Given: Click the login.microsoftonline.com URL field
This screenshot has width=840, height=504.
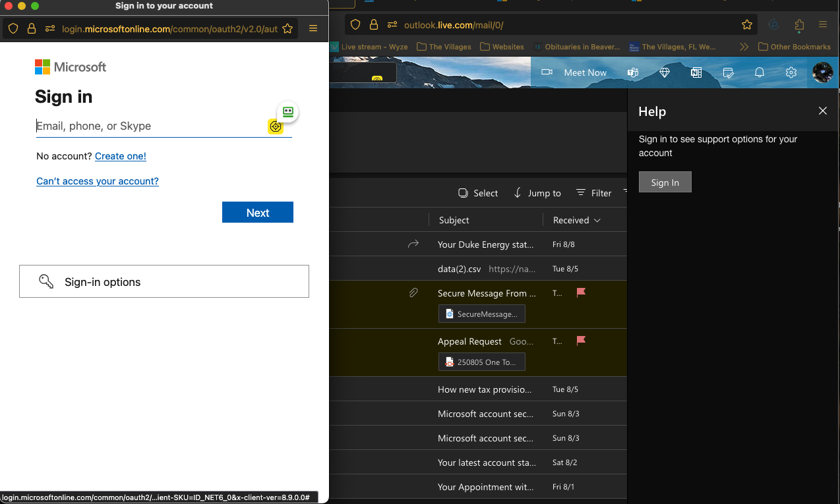Looking at the screenshot, I should coord(169,28).
